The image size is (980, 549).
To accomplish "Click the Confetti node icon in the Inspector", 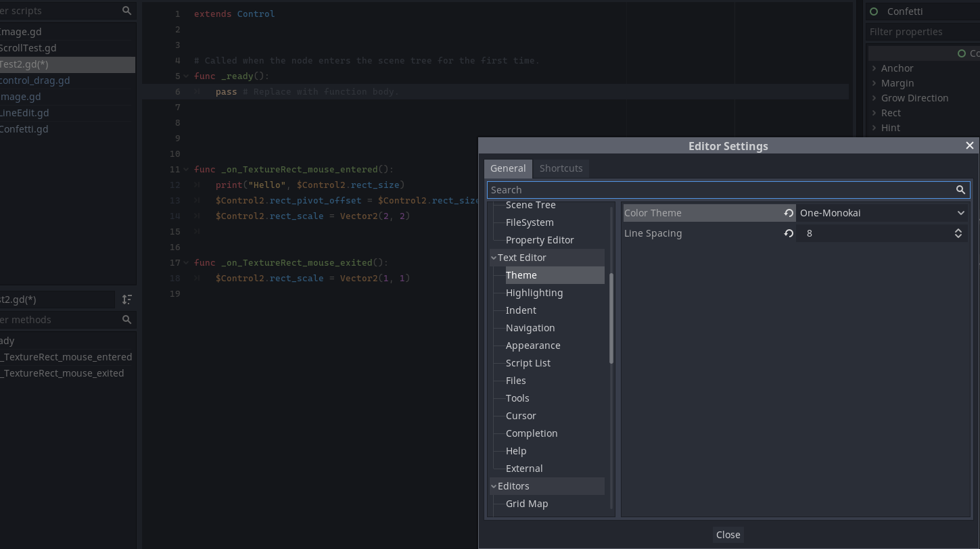I will pos(873,11).
